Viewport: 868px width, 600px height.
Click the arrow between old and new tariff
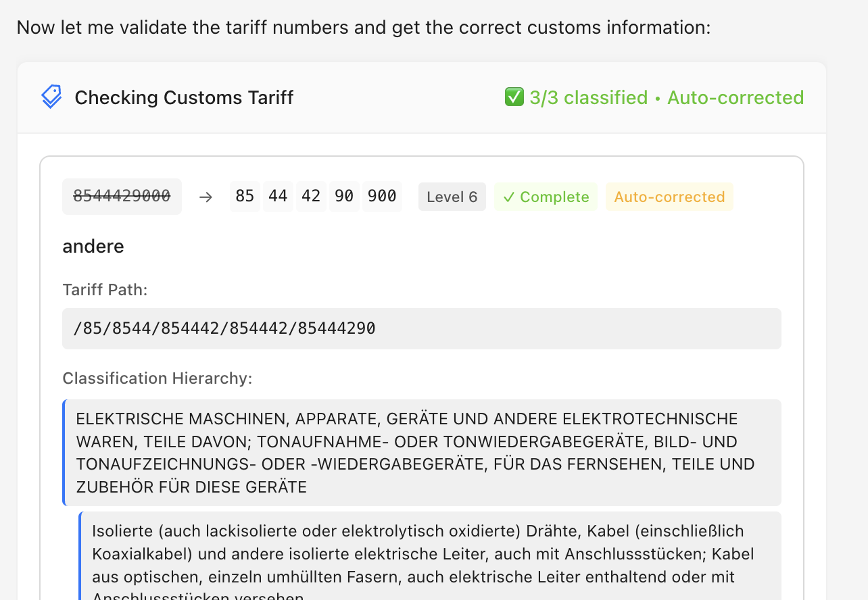point(206,196)
